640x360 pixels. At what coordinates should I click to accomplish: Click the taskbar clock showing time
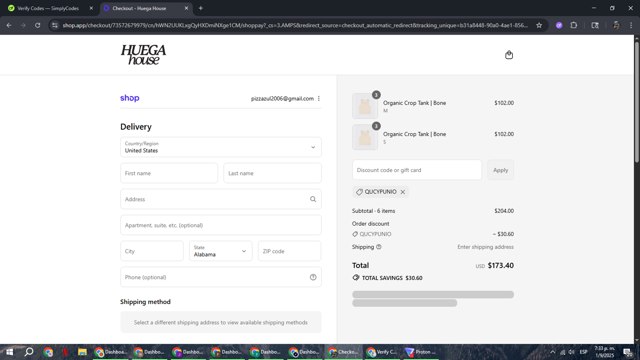coord(604,352)
